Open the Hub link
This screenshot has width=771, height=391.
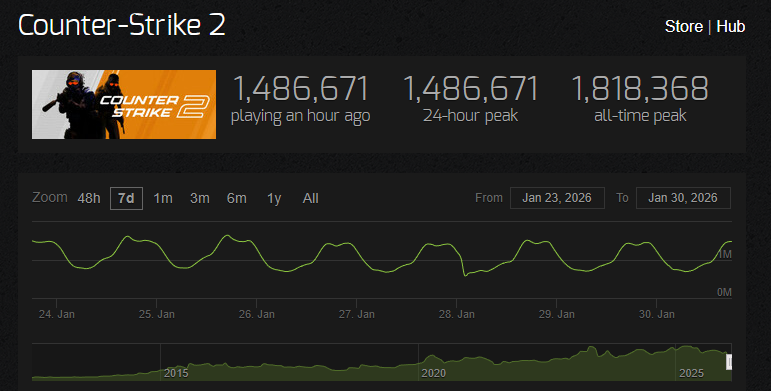click(730, 27)
